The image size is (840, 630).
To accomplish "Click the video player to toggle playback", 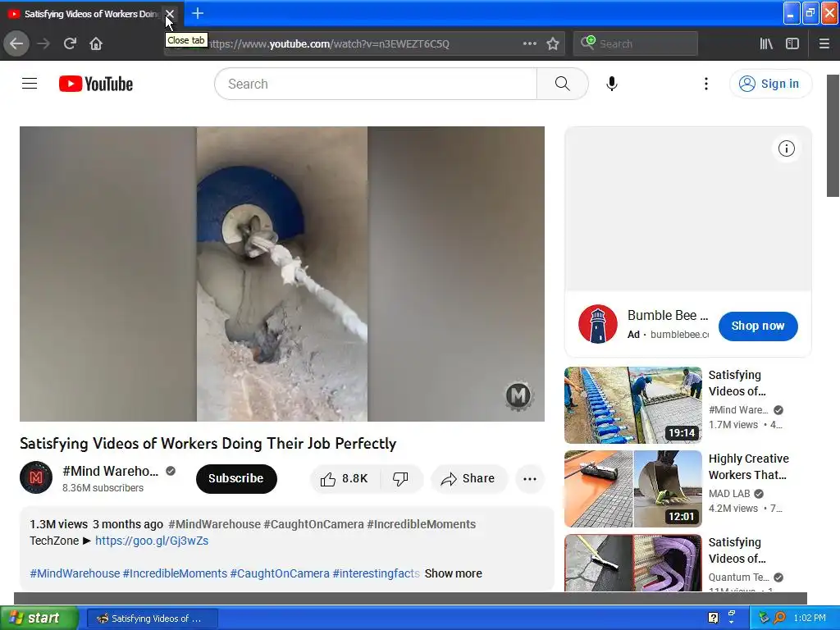I will [282, 274].
